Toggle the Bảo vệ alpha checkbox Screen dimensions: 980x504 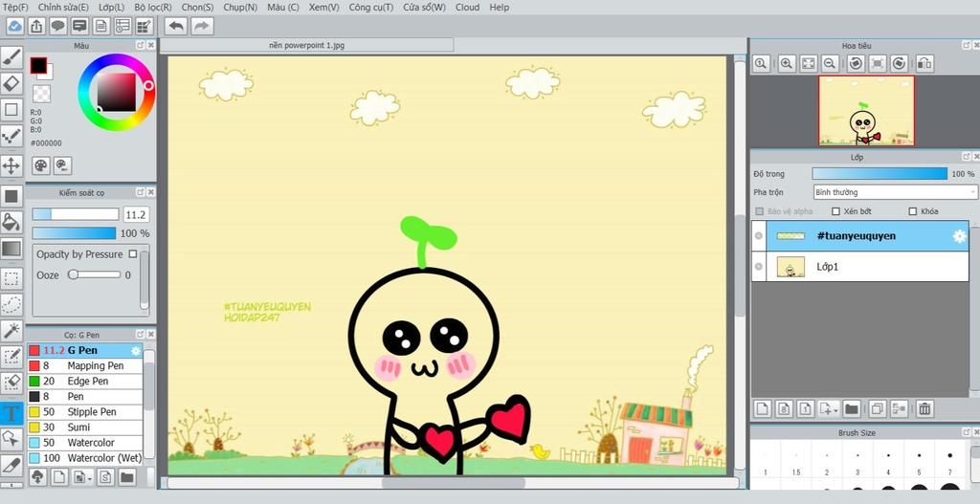[x=759, y=211]
